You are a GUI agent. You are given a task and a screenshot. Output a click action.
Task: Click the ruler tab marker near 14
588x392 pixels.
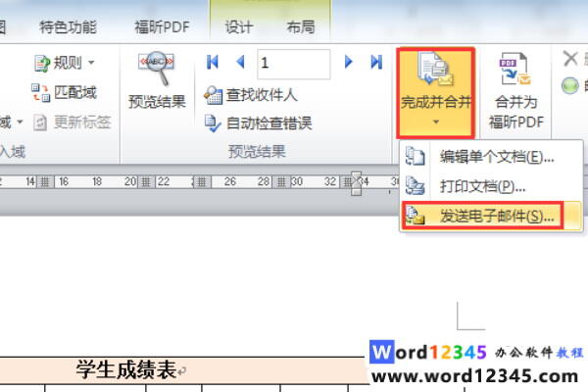click(x=45, y=182)
